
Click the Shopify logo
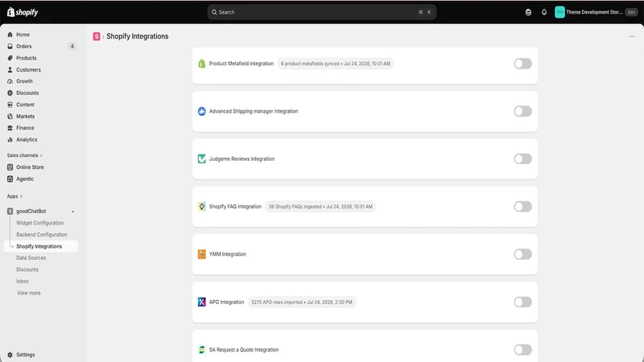[23, 12]
